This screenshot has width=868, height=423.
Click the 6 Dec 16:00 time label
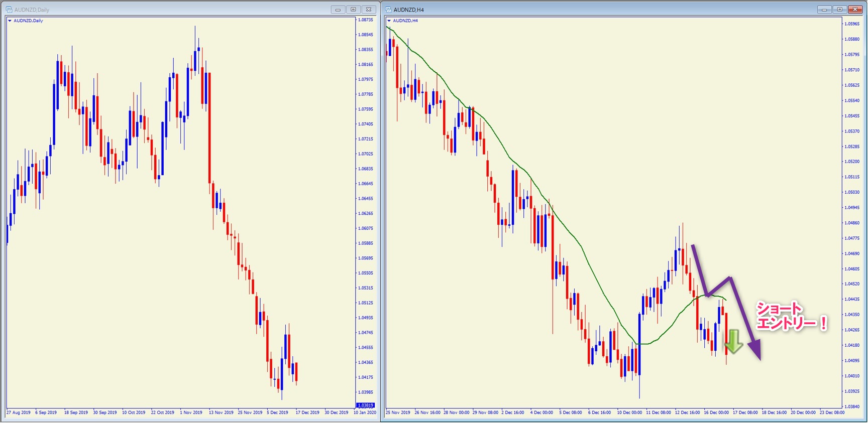tap(599, 412)
